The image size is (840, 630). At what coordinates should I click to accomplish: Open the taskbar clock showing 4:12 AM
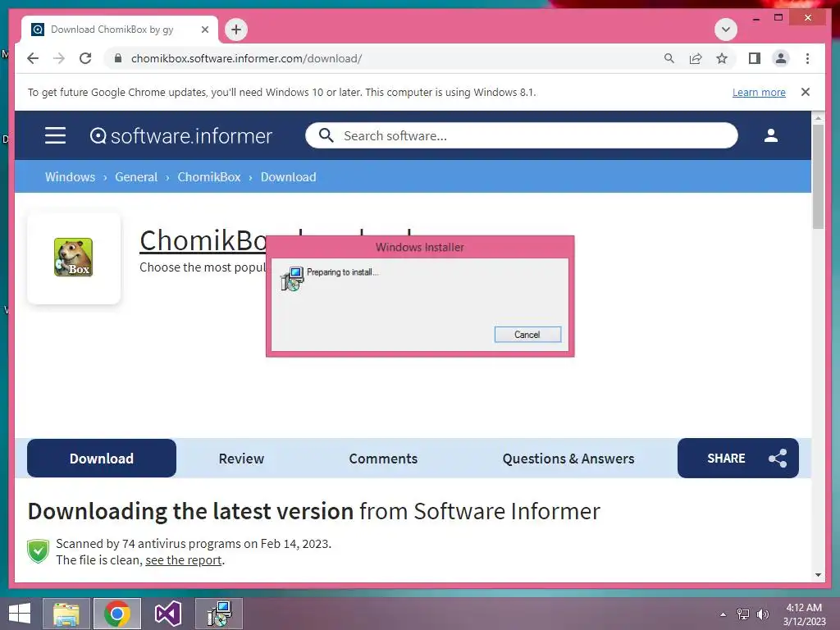coord(804,614)
